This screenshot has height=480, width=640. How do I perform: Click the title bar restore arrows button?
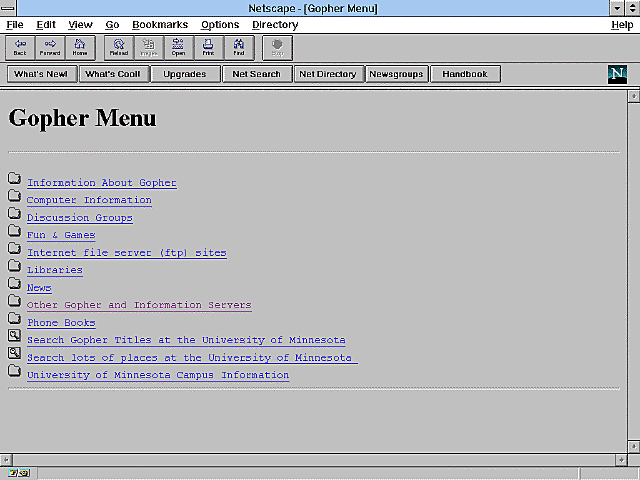click(x=632, y=8)
